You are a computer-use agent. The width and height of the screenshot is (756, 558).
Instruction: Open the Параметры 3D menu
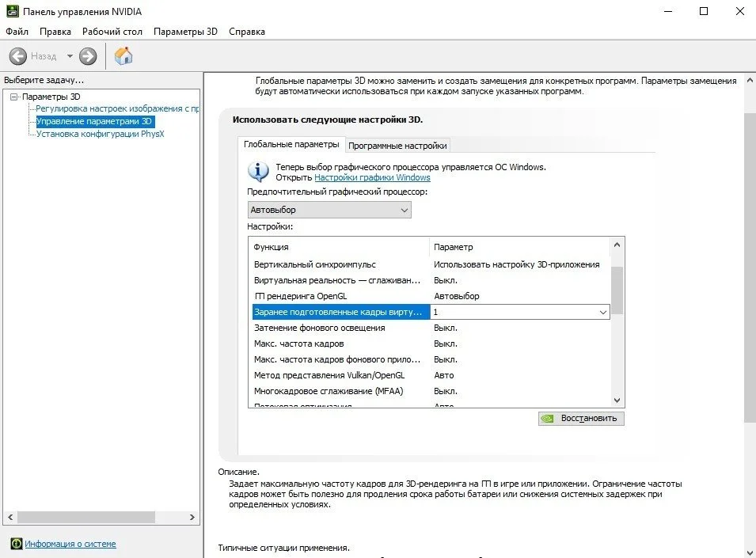(185, 32)
